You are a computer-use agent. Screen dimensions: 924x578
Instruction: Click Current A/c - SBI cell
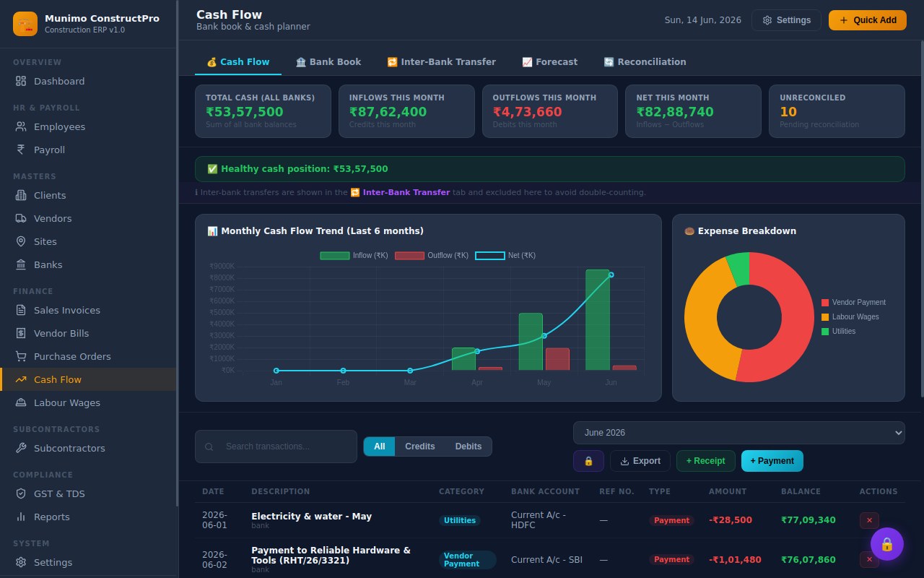pos(546,560)
